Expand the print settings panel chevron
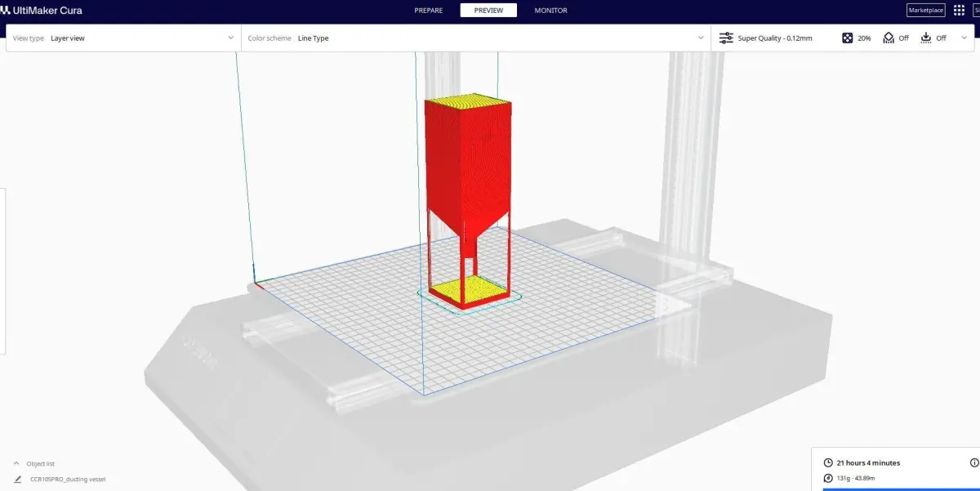This screenshot has width=980, height=491. pyautogui.click(x=964, y=38)
